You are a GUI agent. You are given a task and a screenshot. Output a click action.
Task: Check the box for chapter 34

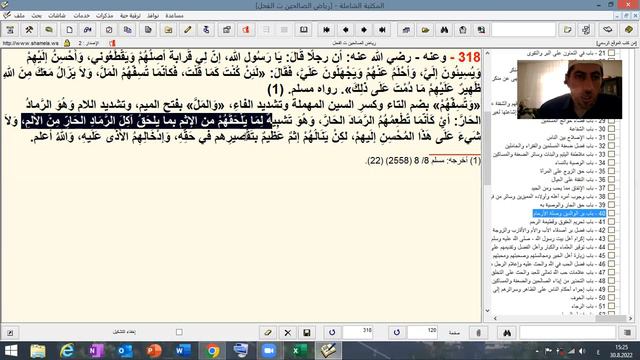611,162
